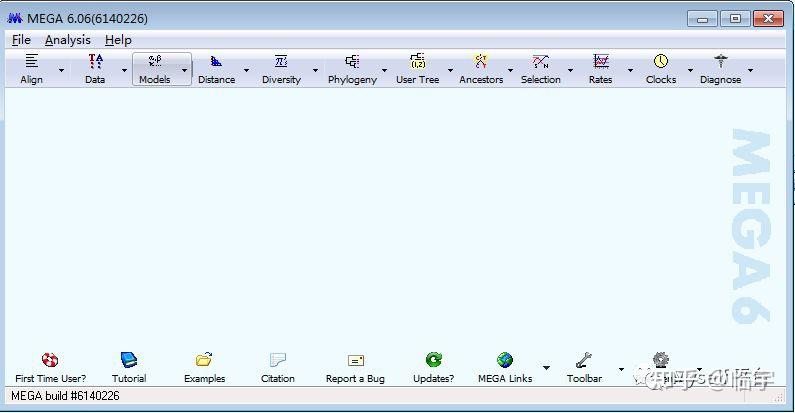The image size is (795, 413).
Task: Click the Data toolbar icon
Action: pos(95,61)
